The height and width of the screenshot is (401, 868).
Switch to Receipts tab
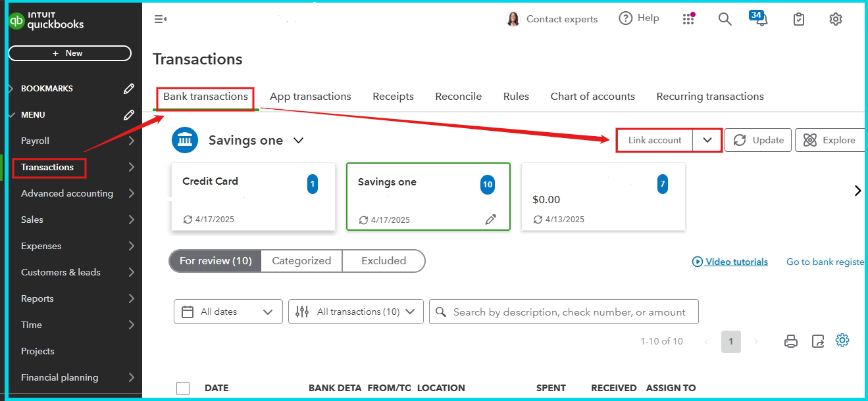pyautogui.click(x=394, y=97)
